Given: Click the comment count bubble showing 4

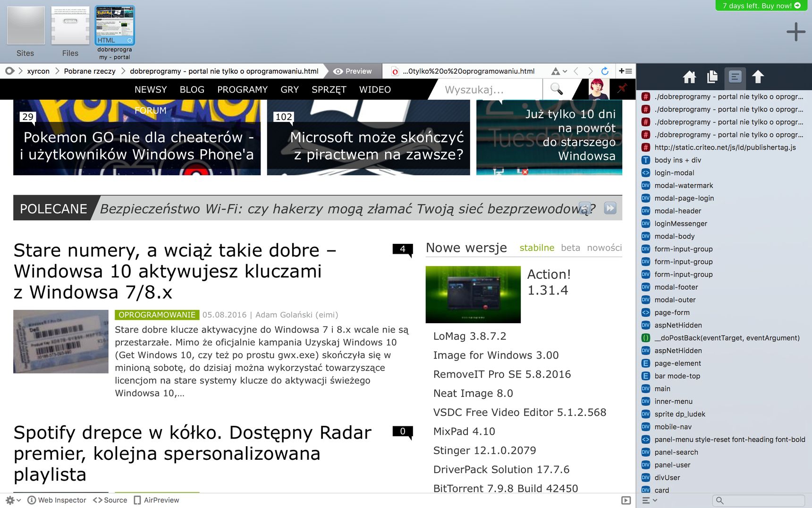Looking at the screenshot, I should pos(403,250).
